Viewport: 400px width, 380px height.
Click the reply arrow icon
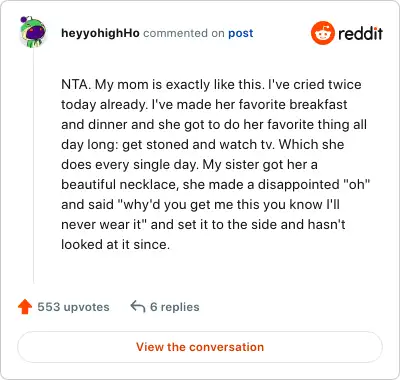pos(138,307)
